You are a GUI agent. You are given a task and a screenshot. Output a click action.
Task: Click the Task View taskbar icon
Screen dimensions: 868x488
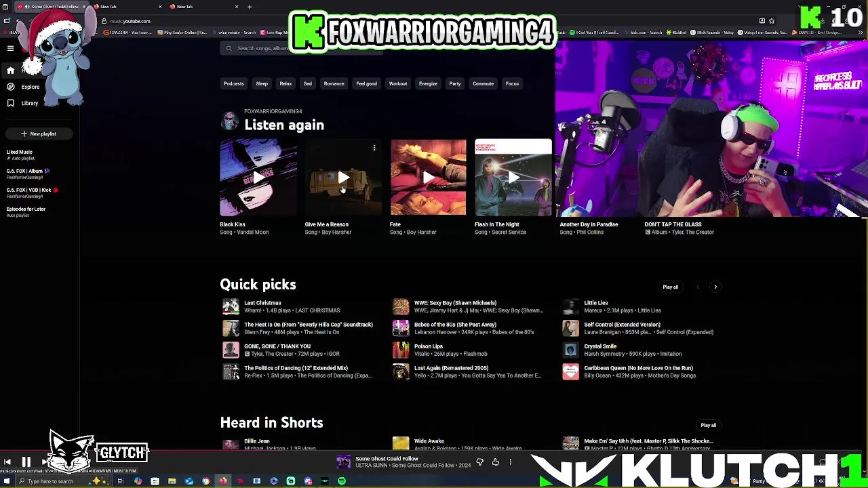click(x=121, y=481)
